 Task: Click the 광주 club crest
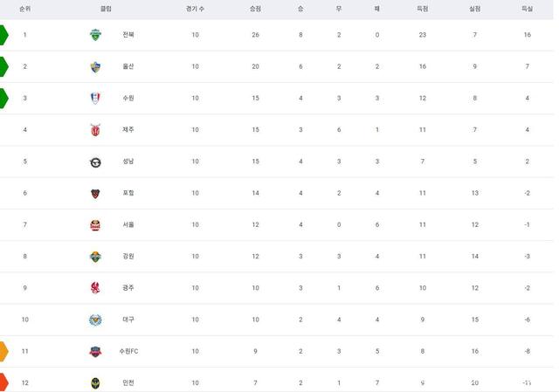[x=95, y=287]
